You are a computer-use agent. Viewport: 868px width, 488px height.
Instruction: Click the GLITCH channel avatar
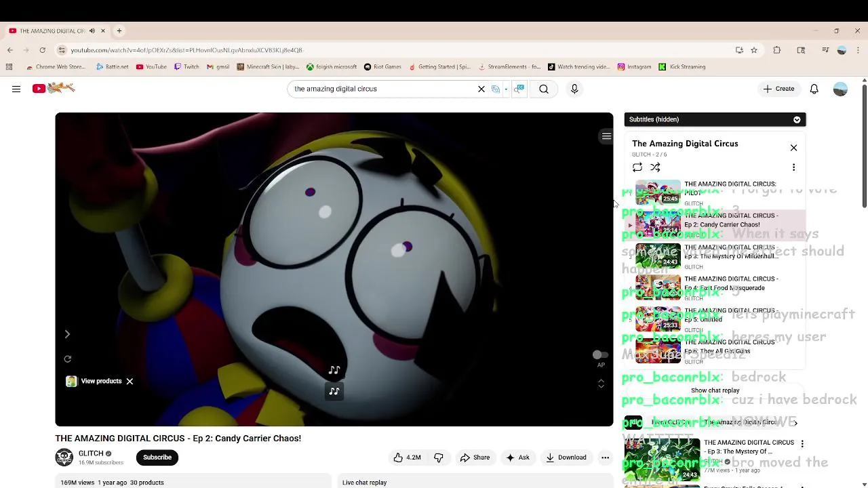coord(64,457)
